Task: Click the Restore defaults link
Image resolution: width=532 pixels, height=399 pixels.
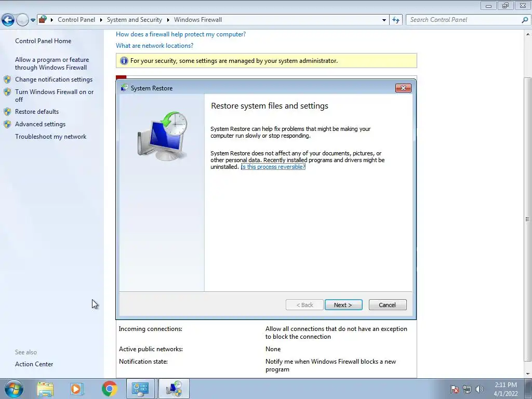Action: click(37, 112)
